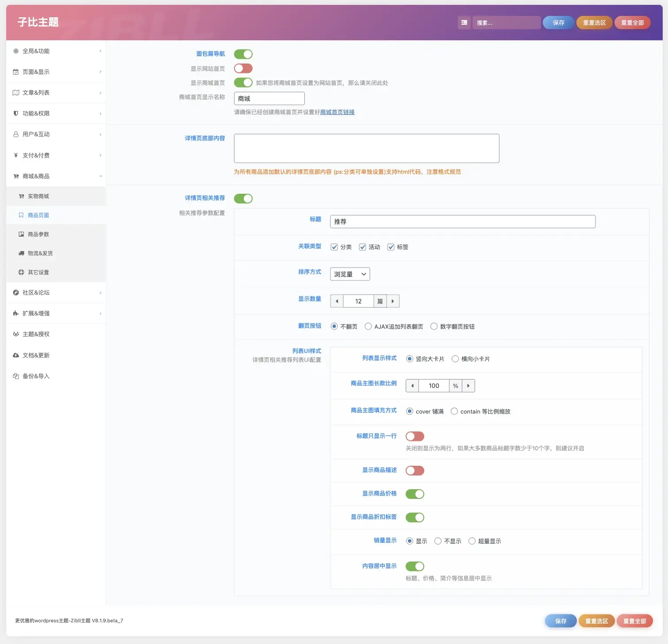Image resolution: width=668 pixels, height=644 pixels.
Task: Collapse the 商城&商品 section chevron
Action: pyautogui.click(x=100, y=176)
